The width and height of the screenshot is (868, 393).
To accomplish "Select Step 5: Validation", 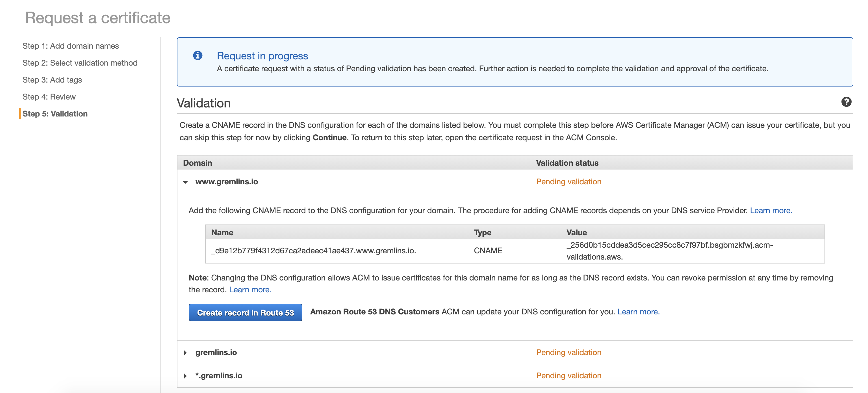I will click(55, 114).
